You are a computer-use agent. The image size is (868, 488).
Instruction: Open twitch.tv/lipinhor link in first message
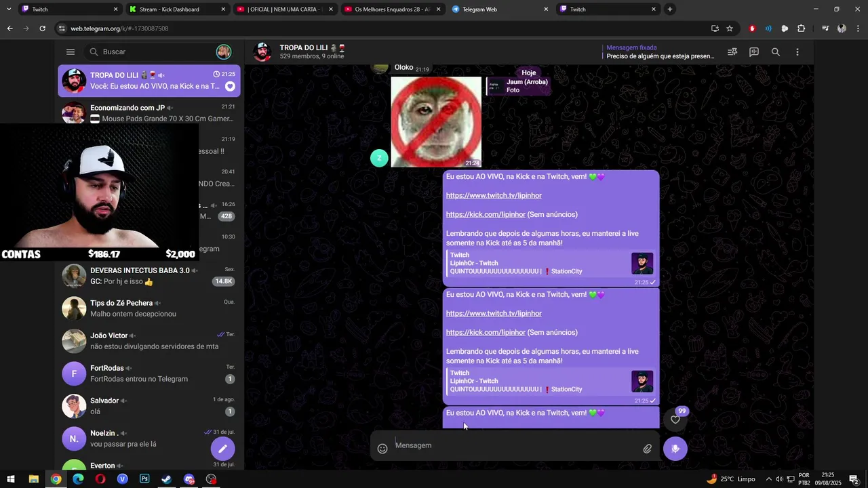494,195
